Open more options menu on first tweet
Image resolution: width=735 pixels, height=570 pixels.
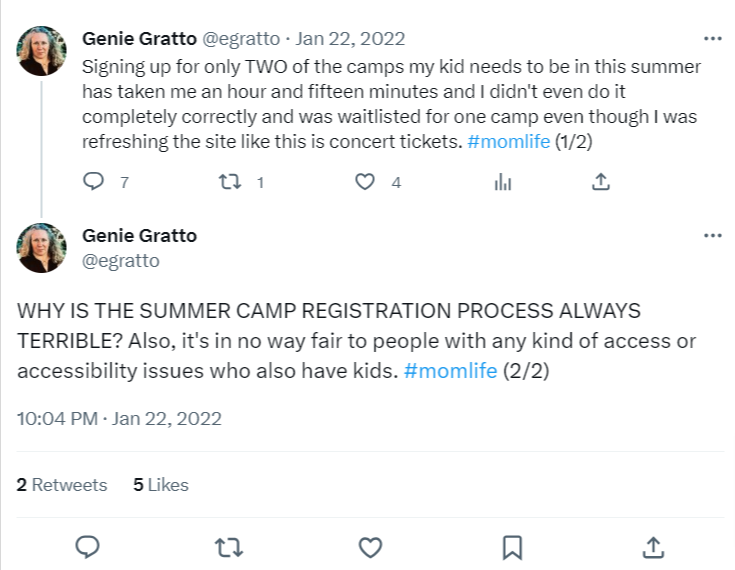pyautogui.click(x=712, y=39)
